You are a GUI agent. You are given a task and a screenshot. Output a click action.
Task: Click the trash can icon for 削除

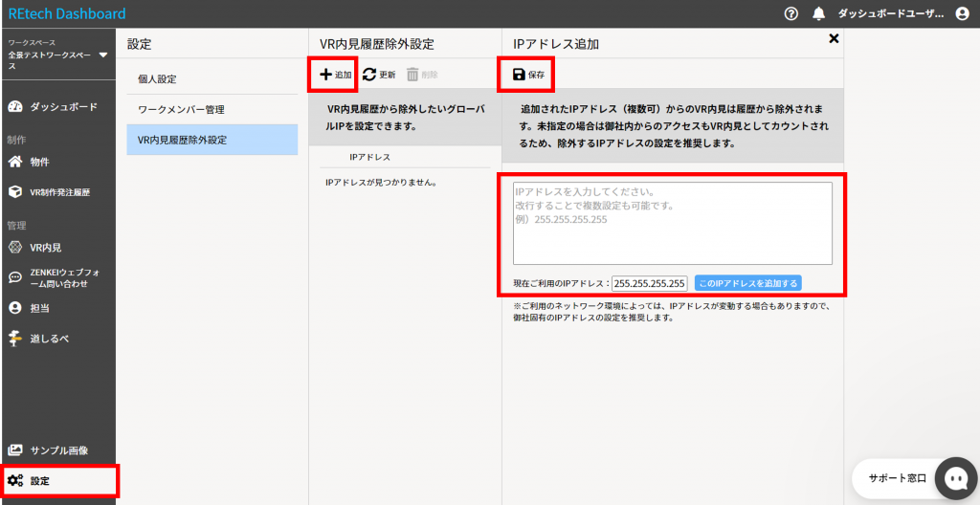[x=412, y=75]
